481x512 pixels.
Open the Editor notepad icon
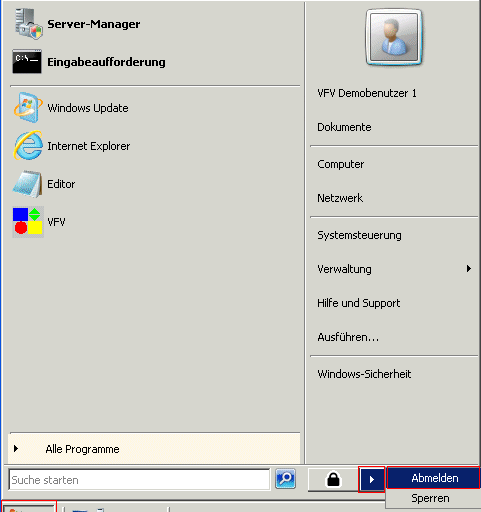pyautogui.click(x=28, y=184)
